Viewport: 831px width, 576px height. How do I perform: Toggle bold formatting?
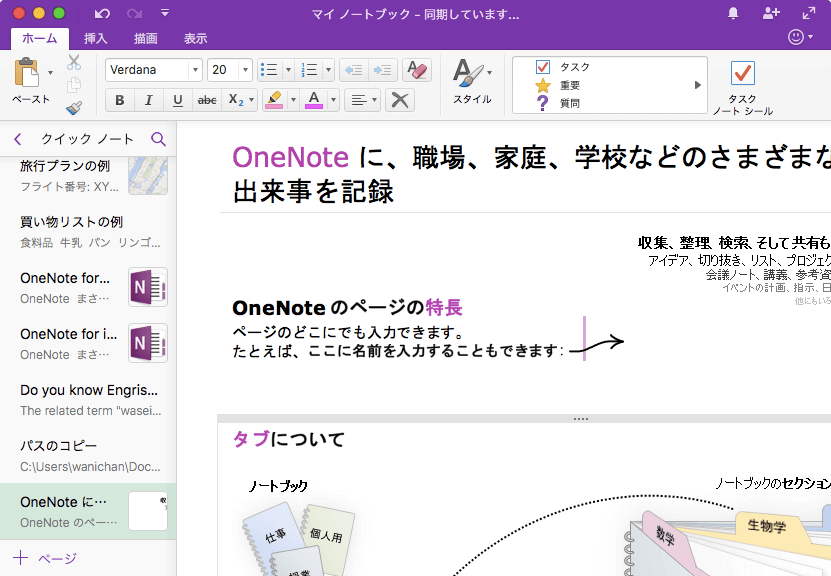coord(119,101)
